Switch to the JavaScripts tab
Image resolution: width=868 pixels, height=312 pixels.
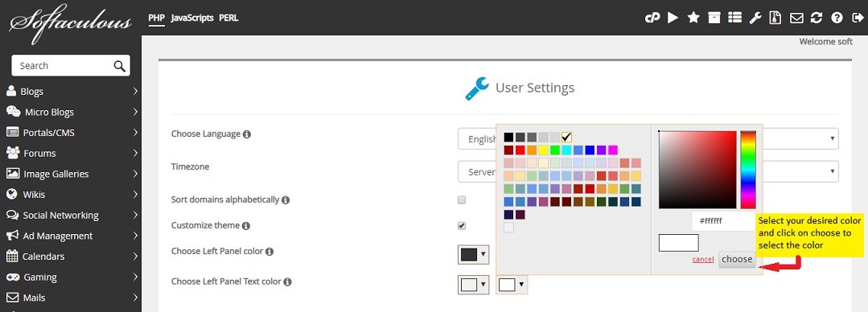(192, 18)
